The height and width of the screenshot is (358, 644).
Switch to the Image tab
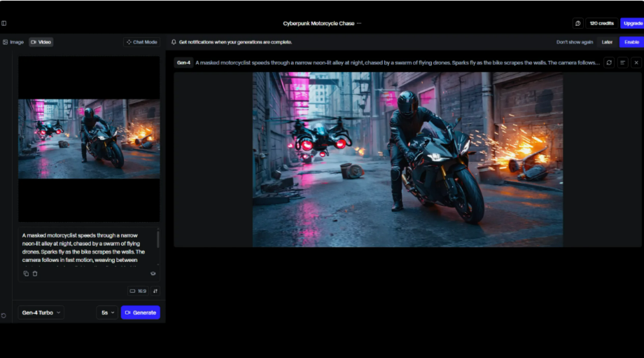click(x=13, y=42)
